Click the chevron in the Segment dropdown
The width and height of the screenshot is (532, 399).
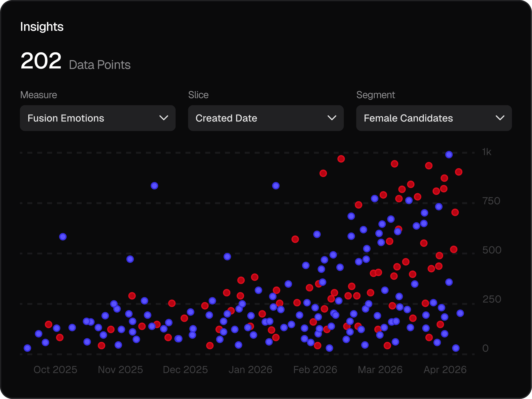pyautogui.click(x=500, y=118)
